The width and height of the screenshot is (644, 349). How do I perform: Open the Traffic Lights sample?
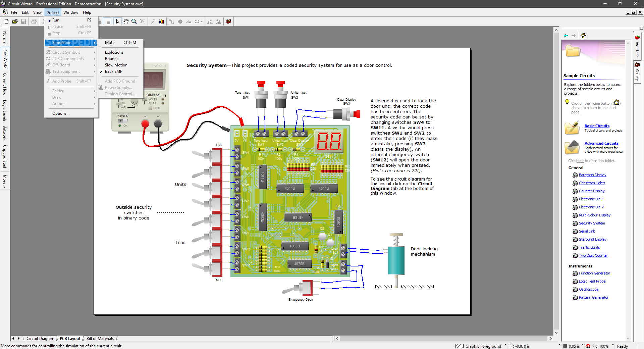[x=589, y=247]
